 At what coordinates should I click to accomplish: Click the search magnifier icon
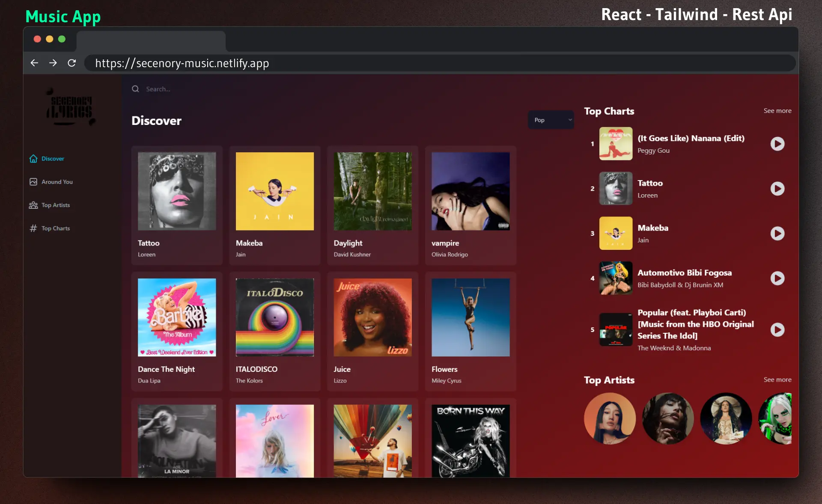coord(135,89)
